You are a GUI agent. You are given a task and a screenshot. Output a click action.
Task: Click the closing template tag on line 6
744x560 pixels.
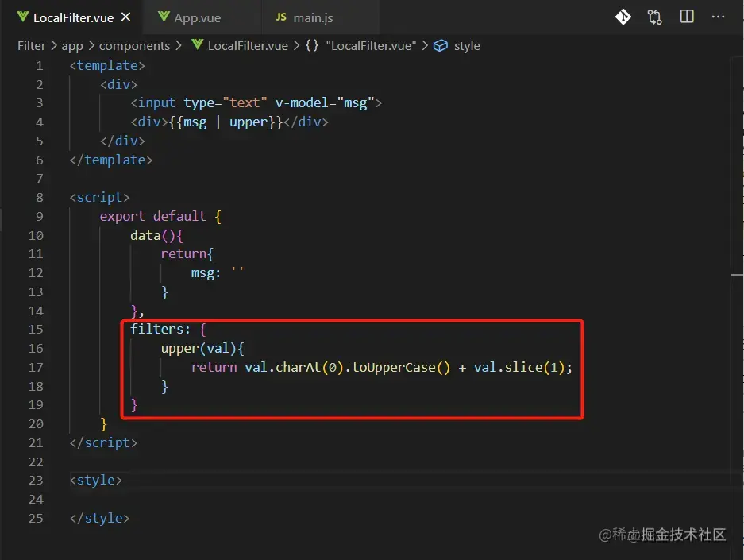[x=111, y=160]
